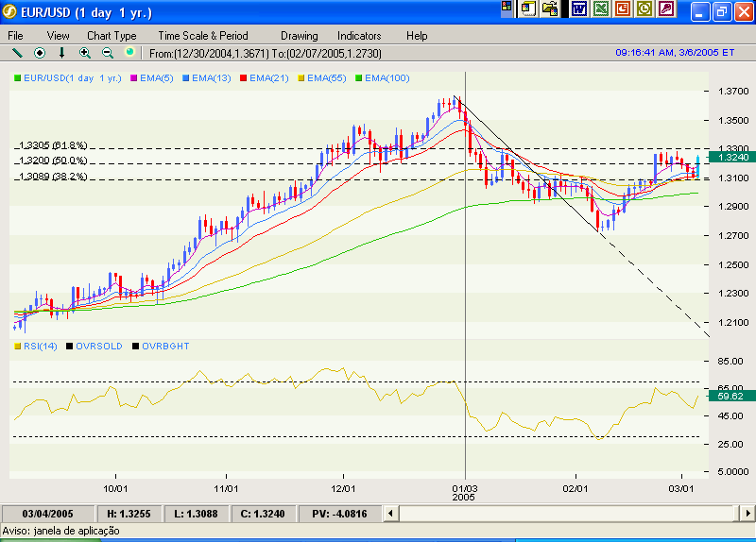Image resolution: width=756 pixels, height=542 pixels.
Task: Restore down the EUR/USD chart window
Action: (x=722, y=11)
